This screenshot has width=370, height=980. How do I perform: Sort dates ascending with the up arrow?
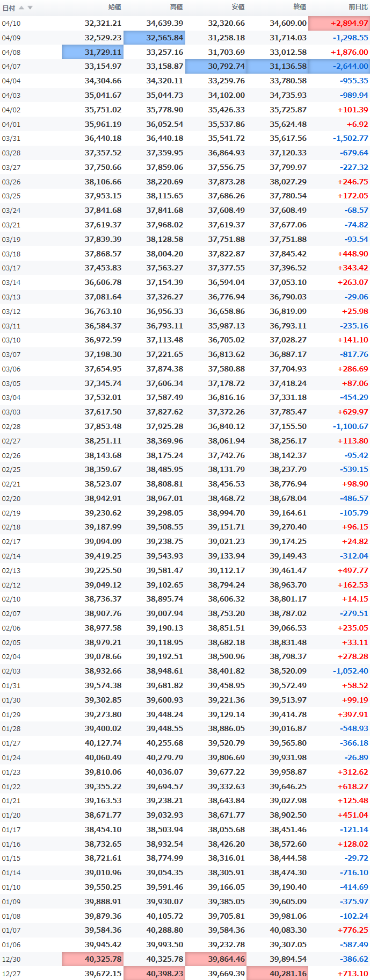point(21,8)
